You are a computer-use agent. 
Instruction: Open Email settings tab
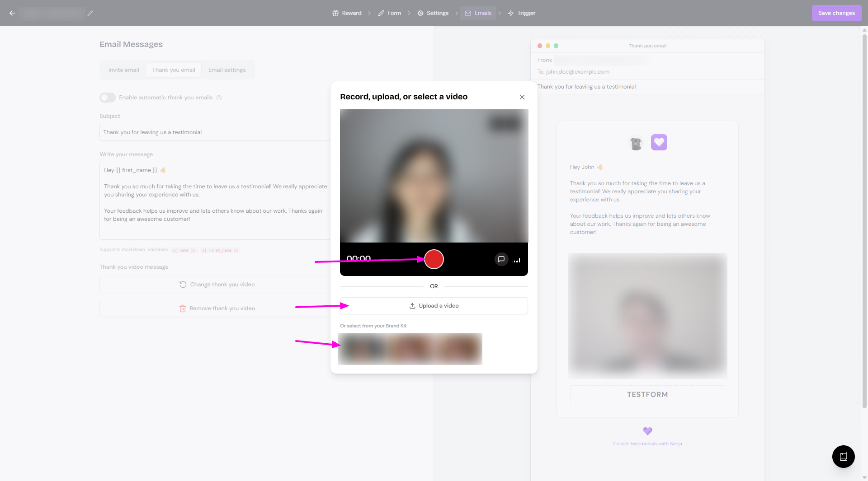[227, 70]
